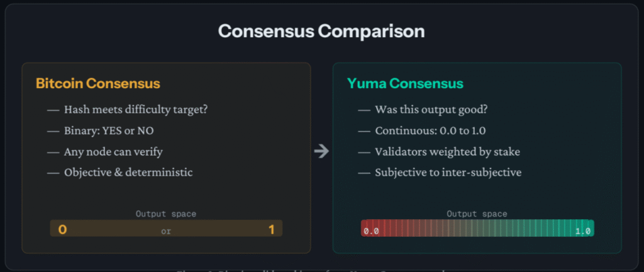Click the arrow between the two consensus panels

point(321,151)
